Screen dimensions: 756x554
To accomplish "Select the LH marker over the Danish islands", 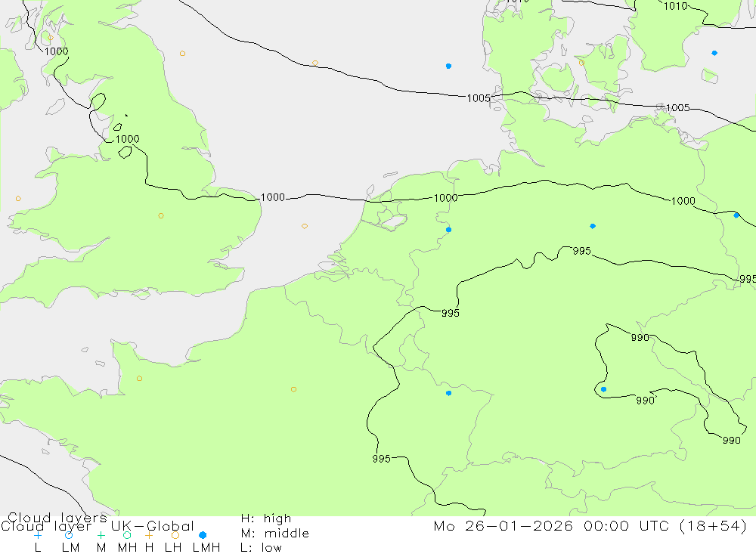I will pos(581,63).
